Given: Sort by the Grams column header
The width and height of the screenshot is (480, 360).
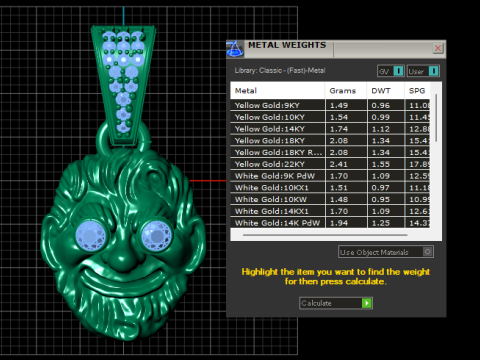Looking at the screenshot, I should point(346,91).
